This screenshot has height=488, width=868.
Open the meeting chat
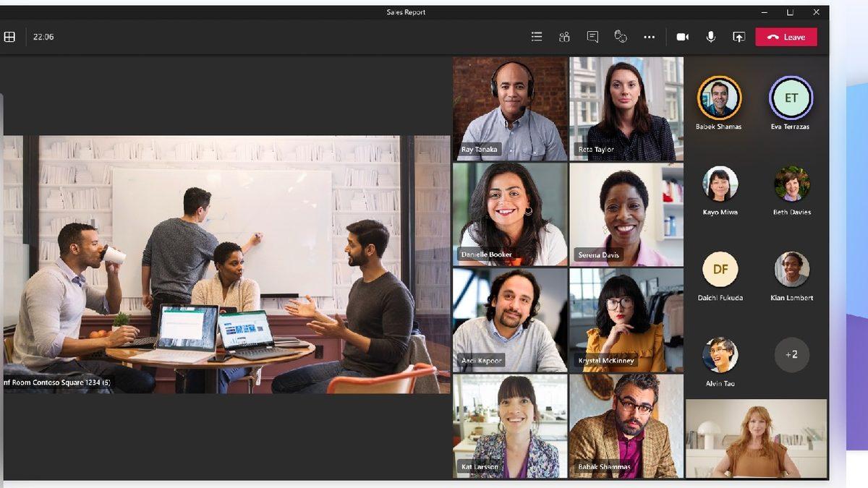[x=592, y=37]
